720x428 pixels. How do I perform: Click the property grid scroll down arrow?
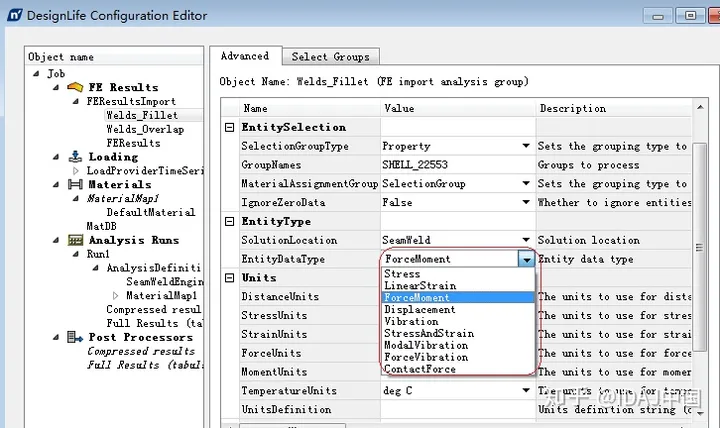pyautogui.click(x=700, y=413)
